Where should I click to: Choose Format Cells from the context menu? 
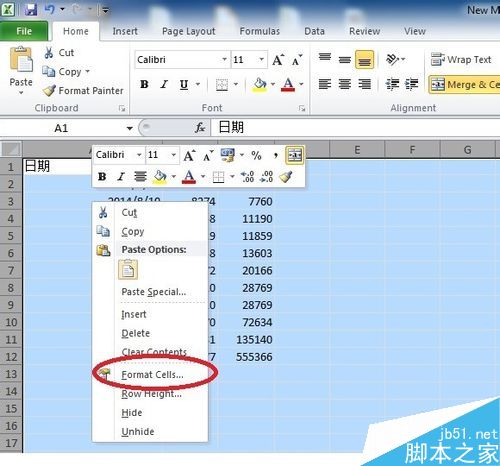click(x=152, y=375)
